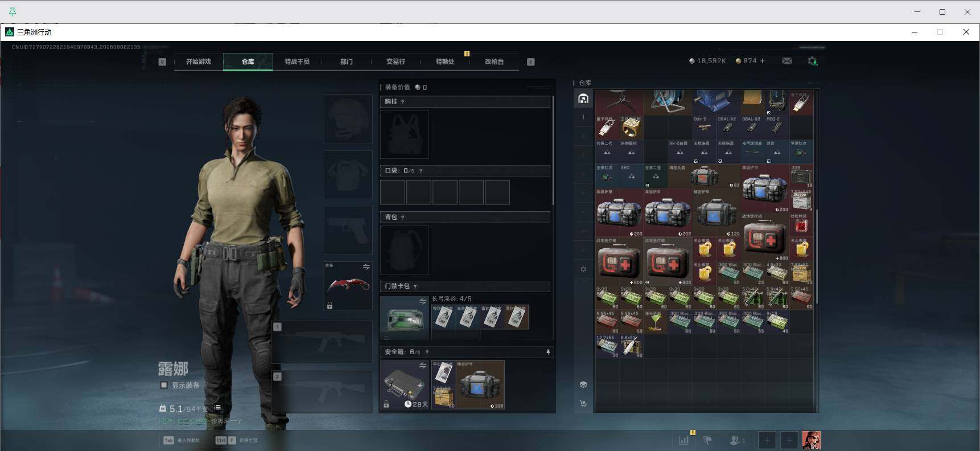
Task: Click the 18,592K currency balance
Action: click(x=707, y=61)
